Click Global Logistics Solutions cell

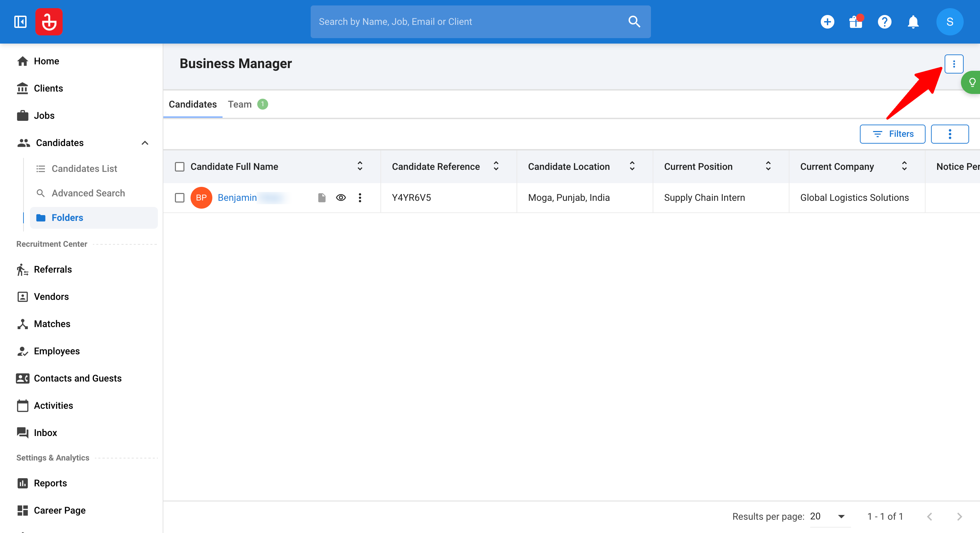pos(857,198)
